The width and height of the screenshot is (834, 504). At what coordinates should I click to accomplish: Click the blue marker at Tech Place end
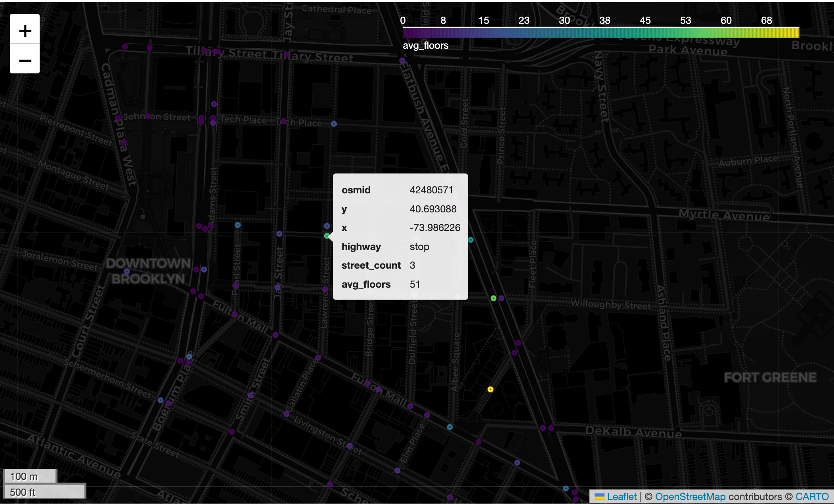[x=334, y=124]
